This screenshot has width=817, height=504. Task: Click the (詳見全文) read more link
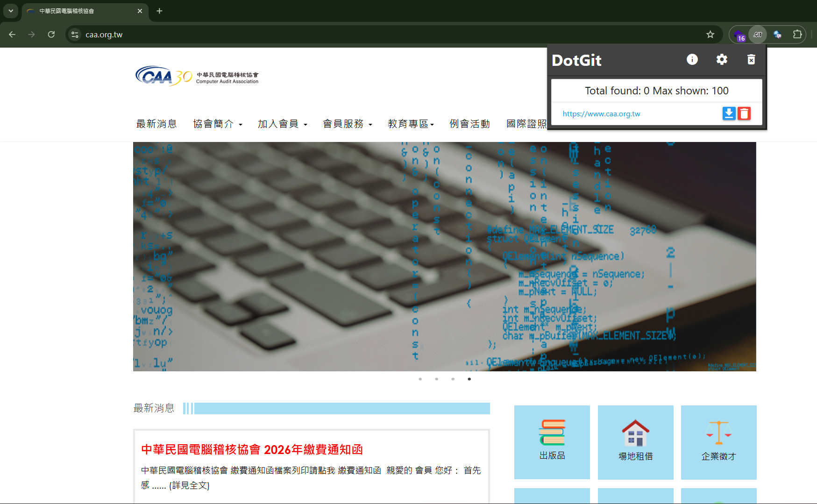(x=189, y=486)
